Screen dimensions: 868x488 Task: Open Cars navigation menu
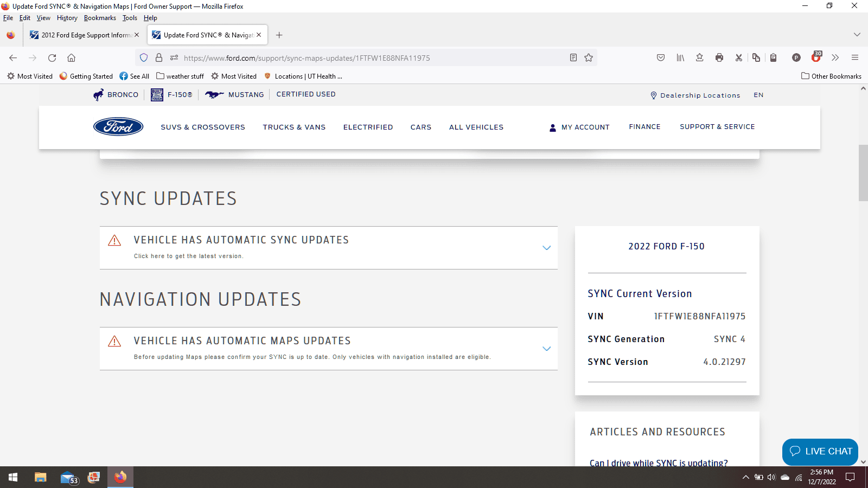pos(421,127)
